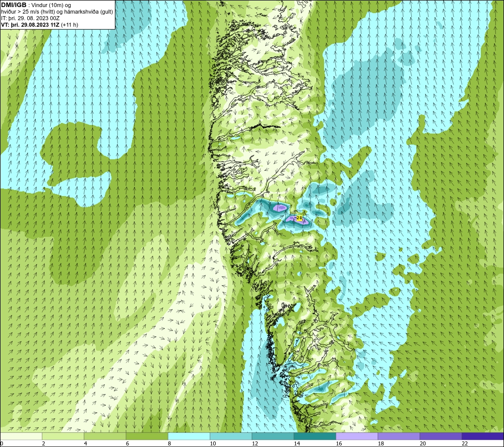The width and height of the screenshot is (504, 447).
Task: Select the 4–6 m/s green swatch
Action: (105, 436)
